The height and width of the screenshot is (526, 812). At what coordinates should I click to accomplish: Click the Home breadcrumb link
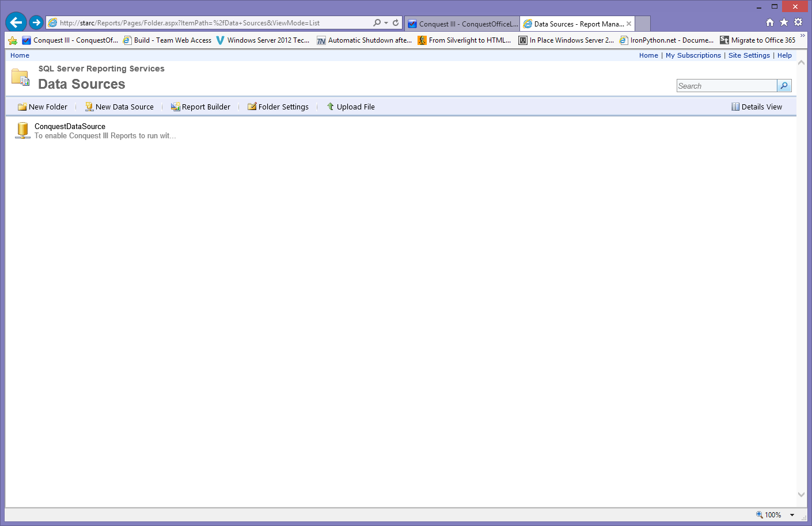tap(20, 55)
